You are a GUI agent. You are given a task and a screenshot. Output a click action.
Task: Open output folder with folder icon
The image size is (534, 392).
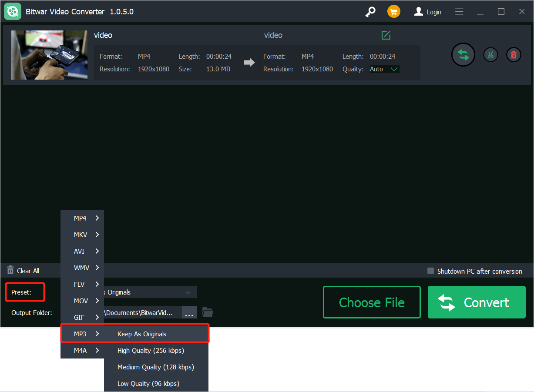pos(208,312)
